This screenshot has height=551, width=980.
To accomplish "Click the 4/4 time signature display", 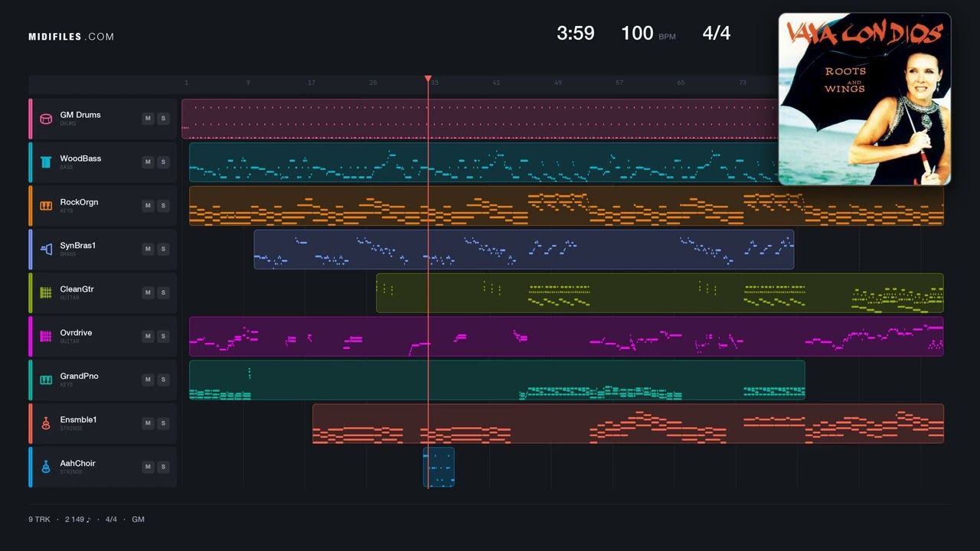I will 717,33.
